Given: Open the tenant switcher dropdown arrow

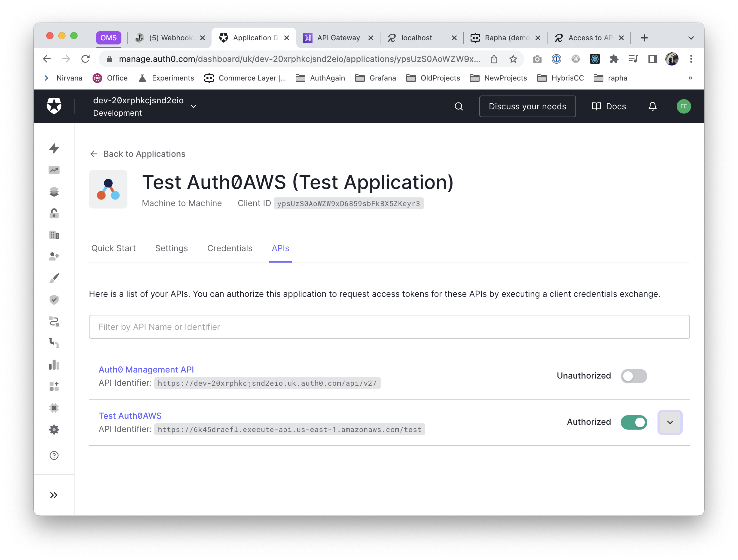Looking at the screenshot, I should (x=194, y=106).
